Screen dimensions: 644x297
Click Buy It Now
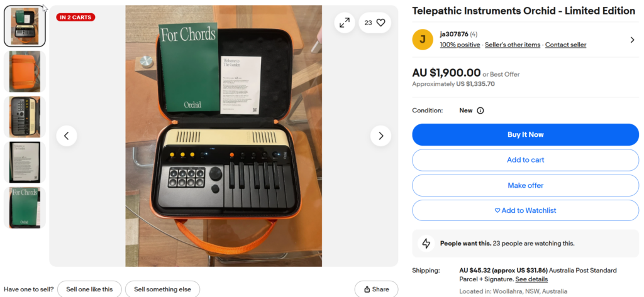point(525,134)
